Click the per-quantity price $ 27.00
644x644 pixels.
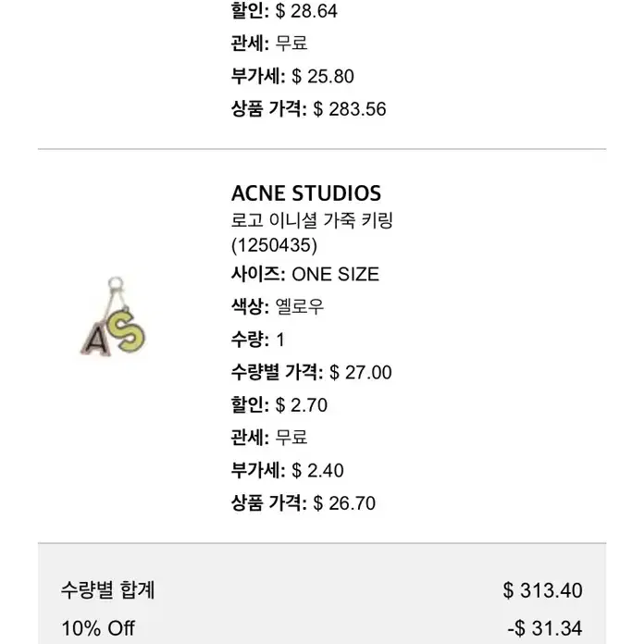click(x=360, y=373)
